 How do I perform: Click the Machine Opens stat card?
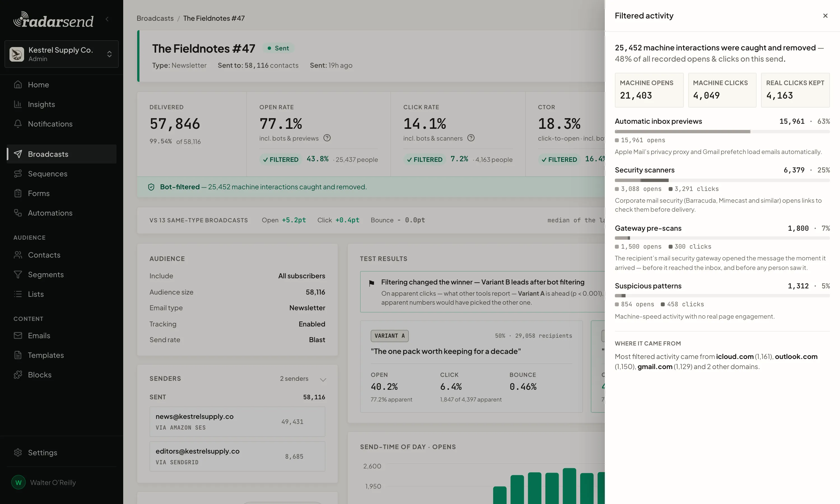649,90
